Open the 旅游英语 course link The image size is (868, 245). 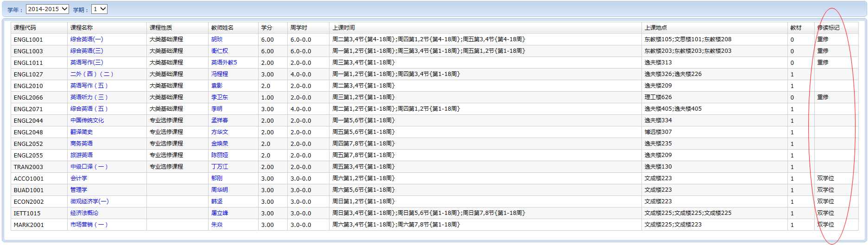click(x=82, y=155)
